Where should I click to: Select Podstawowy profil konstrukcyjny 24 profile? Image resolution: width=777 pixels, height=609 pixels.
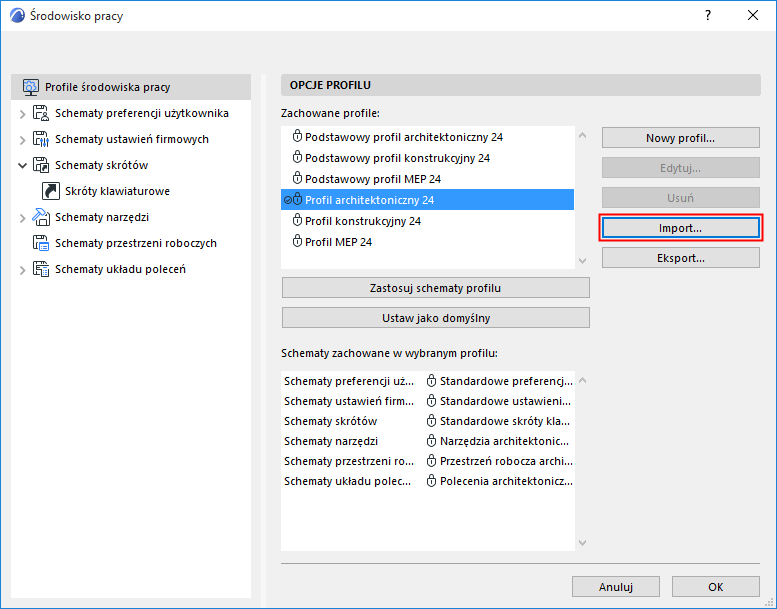click(x=427, y=158)
